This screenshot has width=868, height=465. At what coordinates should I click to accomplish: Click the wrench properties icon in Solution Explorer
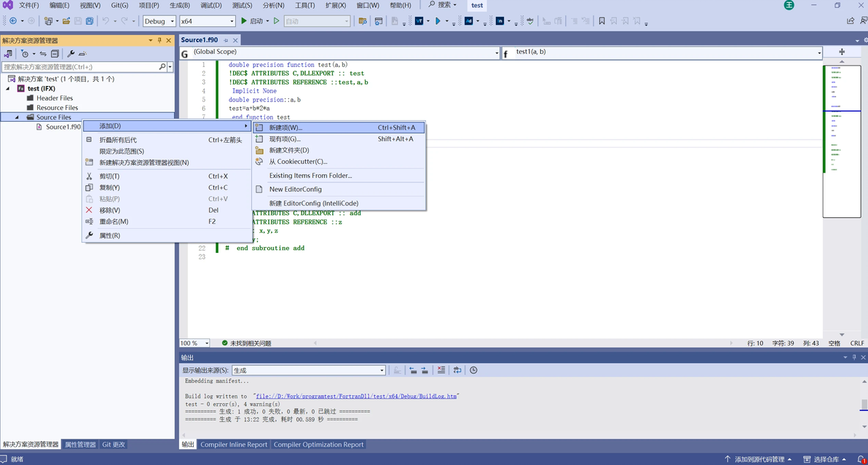[71, 54]
